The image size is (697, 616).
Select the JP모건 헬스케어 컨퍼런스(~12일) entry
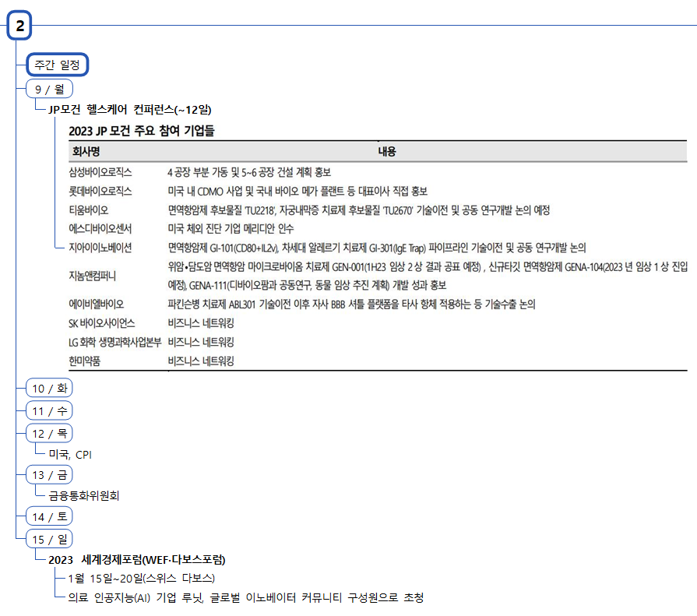coord(130,109)
